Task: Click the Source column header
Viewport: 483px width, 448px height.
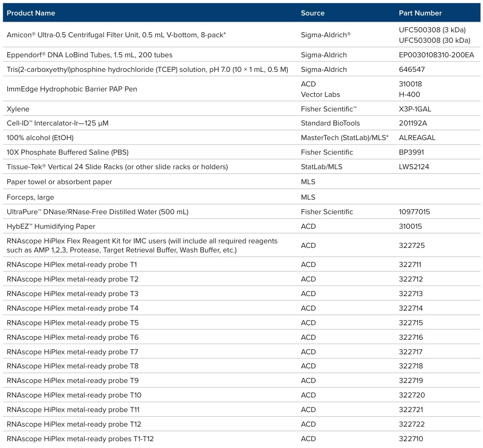Action: [312, 13]
